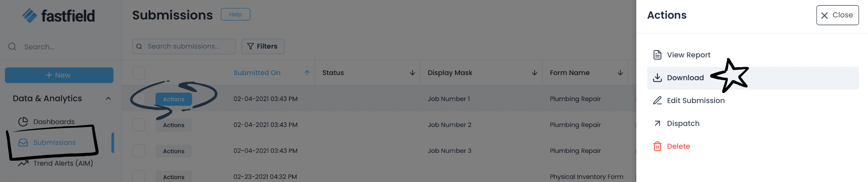The width and height of the screenshot is (868, 182).
Task: Click the Edit Submission pencil icon
Action: pyautogui.click(x=657, y=100)
